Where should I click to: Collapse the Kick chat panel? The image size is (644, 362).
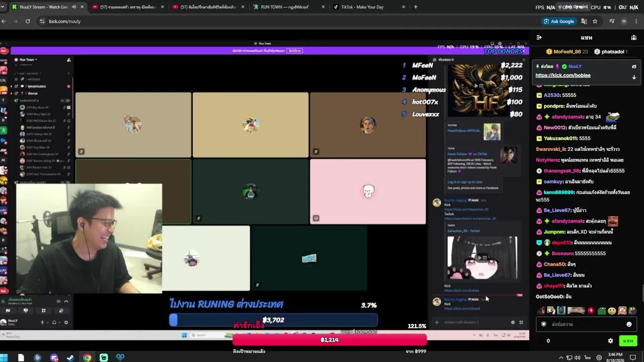539,38
